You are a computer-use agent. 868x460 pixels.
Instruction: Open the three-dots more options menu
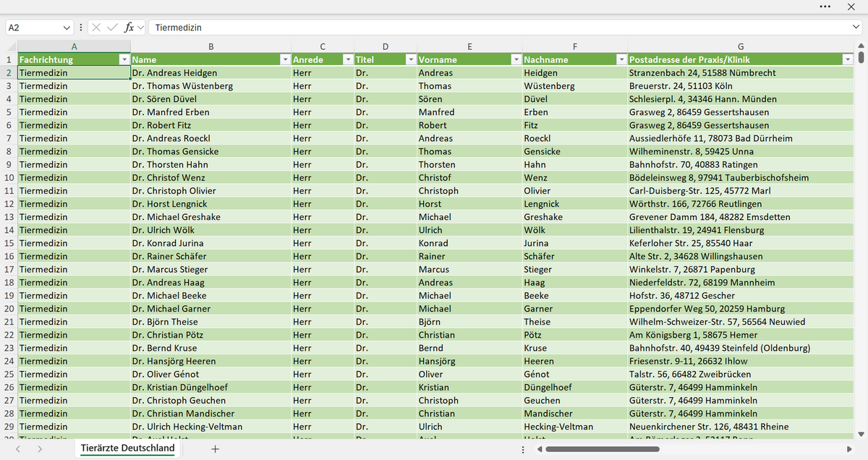[x=825, y=7]
